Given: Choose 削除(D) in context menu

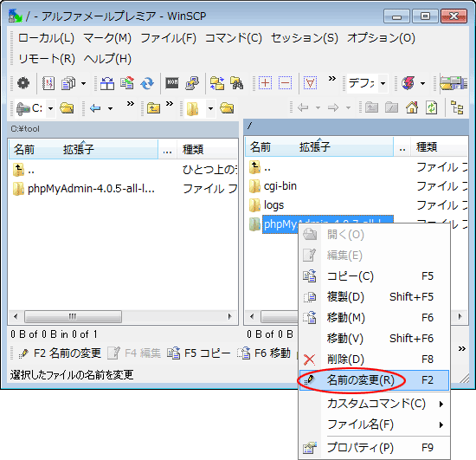Looking at the screenshot, I should [x=374, y=360].
